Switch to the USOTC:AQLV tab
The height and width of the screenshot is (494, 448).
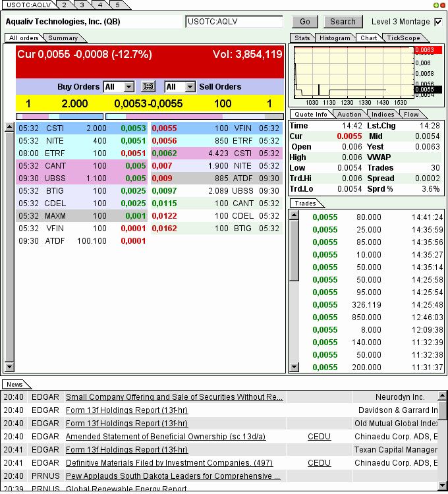point(29,5)
